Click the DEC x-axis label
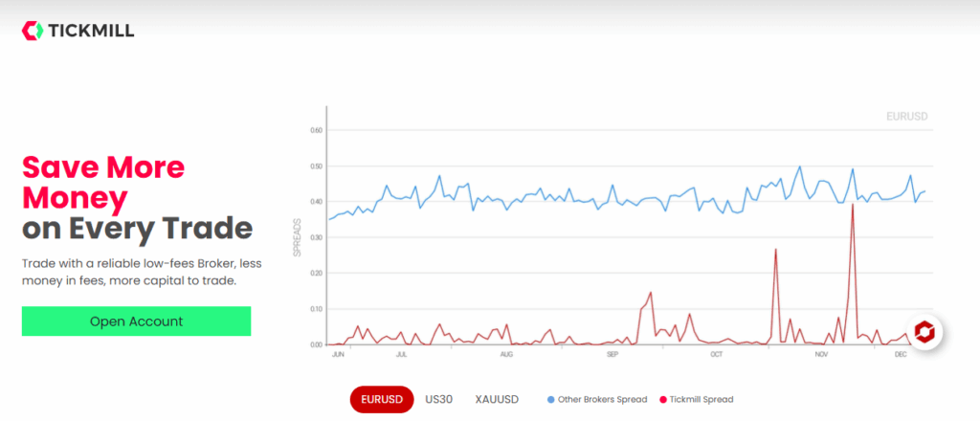The image size is (980, 421). [901, 355]
